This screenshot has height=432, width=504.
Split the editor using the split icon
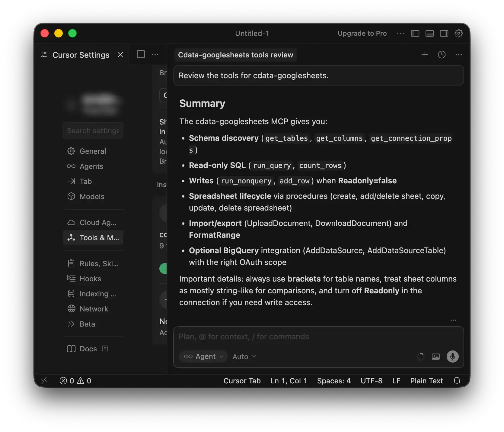point(141,54)
